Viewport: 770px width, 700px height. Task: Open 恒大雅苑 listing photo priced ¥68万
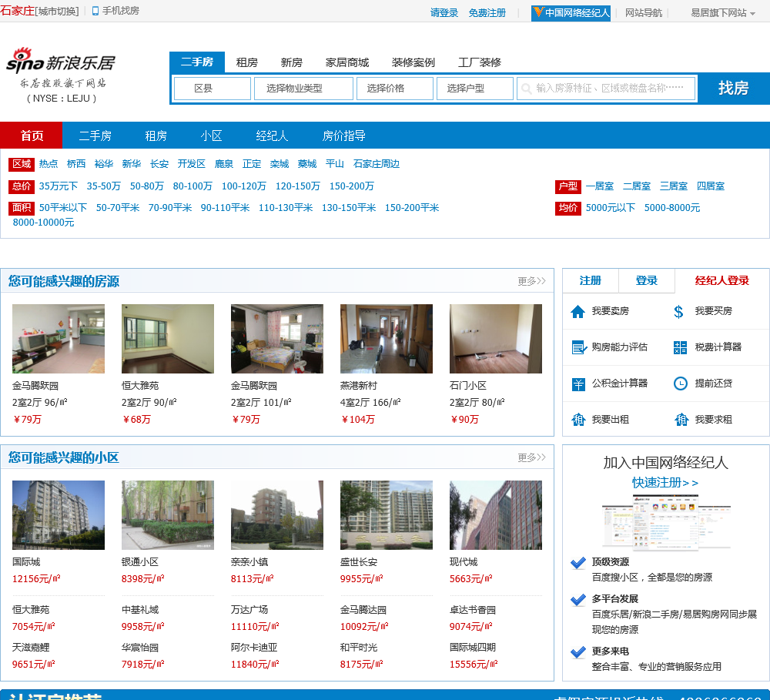coord(167,339)
